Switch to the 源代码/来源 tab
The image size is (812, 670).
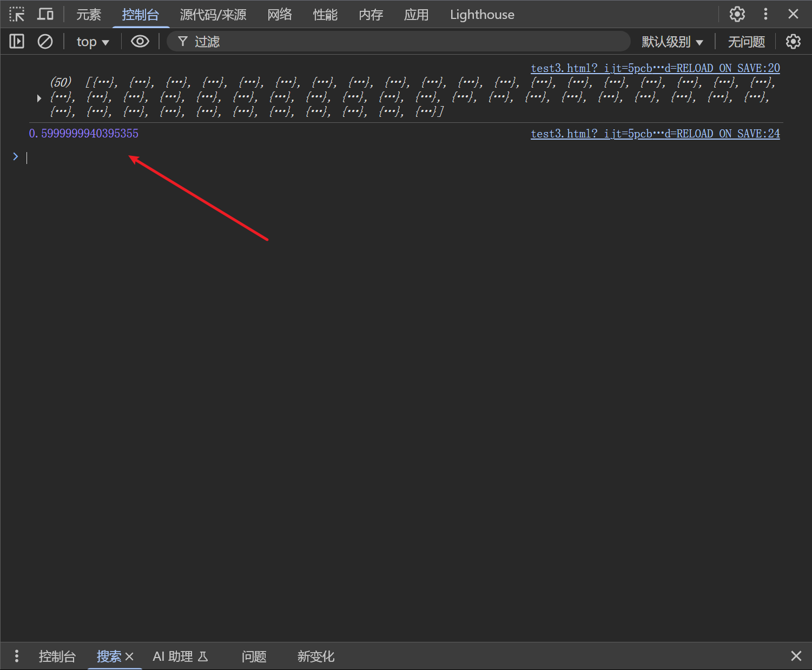(213, 15)
